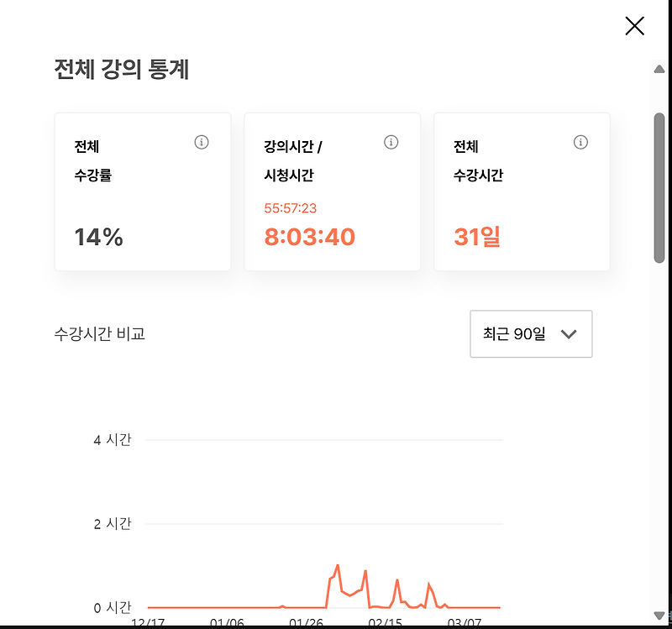The image size is (672, 629).
Task: Click the chevron inside the 최근 90일 selector
Action: point(569,333)
